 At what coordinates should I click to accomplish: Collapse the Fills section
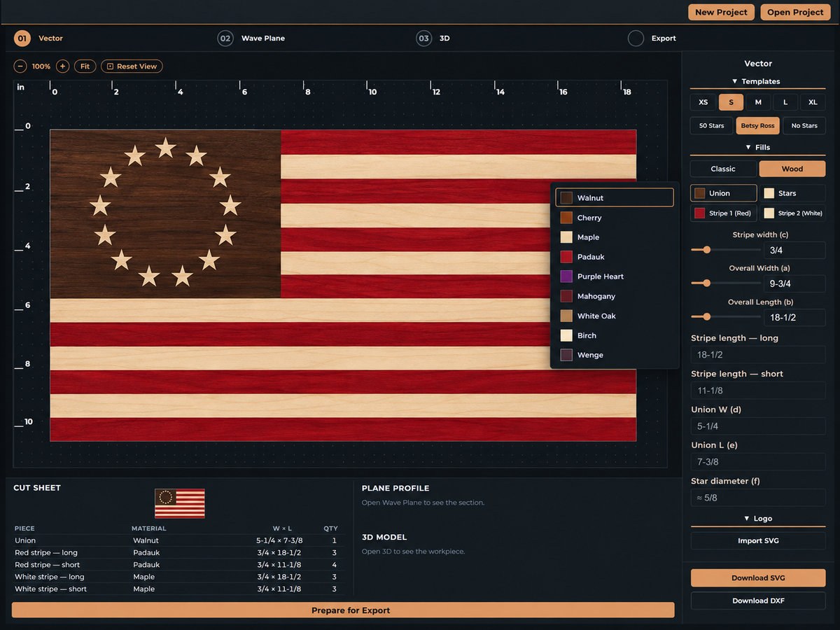[757, 148]
